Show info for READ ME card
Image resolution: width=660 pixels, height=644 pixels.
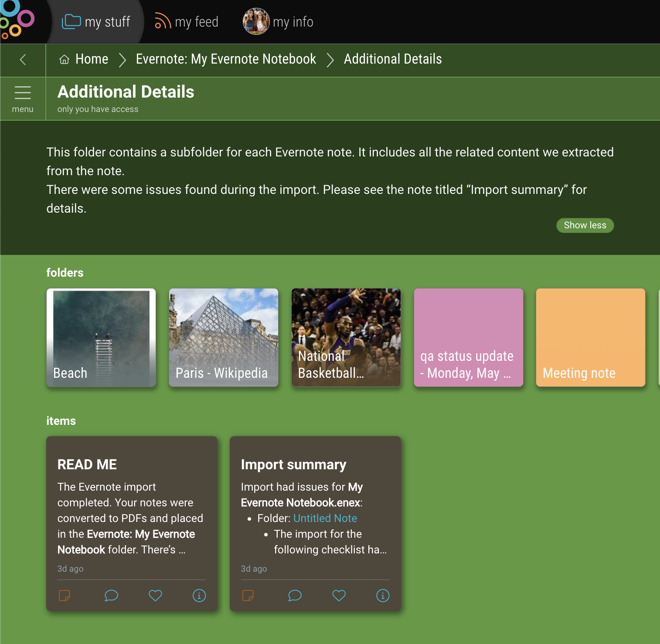pyautogui.click(x=199, y=596)
